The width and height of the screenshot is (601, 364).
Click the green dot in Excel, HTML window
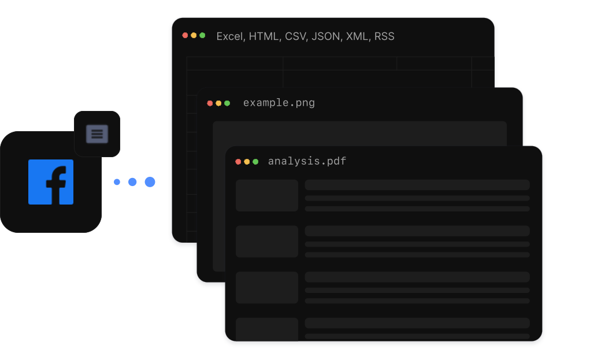(x=202, y=35)
